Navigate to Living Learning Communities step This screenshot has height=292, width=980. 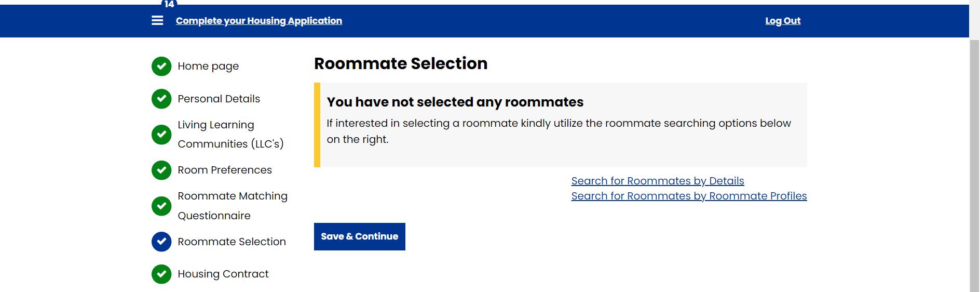pyautogui.click(x=230, y=135)
